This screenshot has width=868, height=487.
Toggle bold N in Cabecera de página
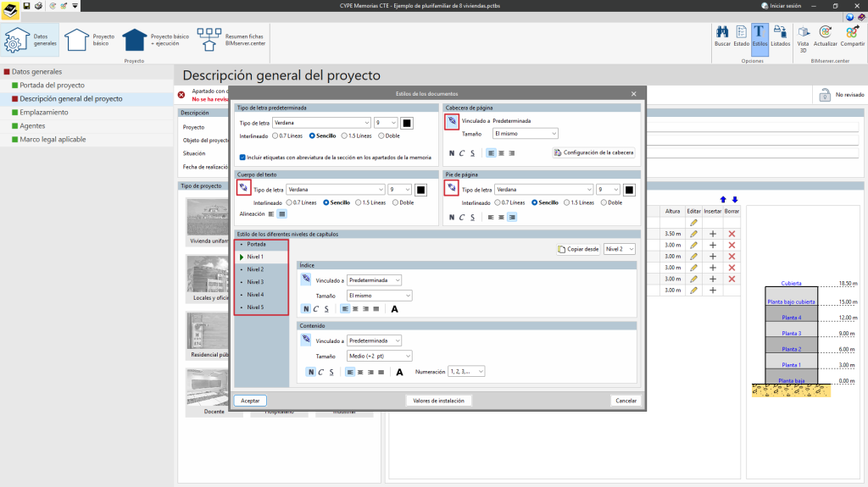(x=452, y=153)
